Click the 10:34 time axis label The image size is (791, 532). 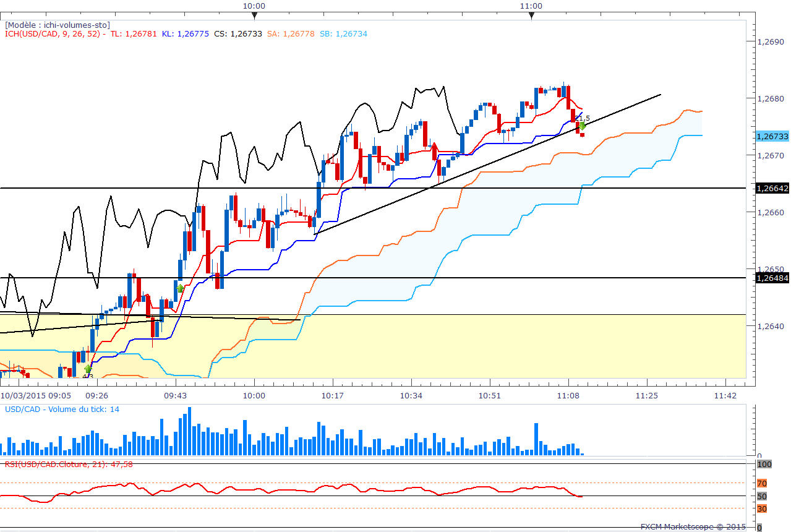click(x=411, y=395)
